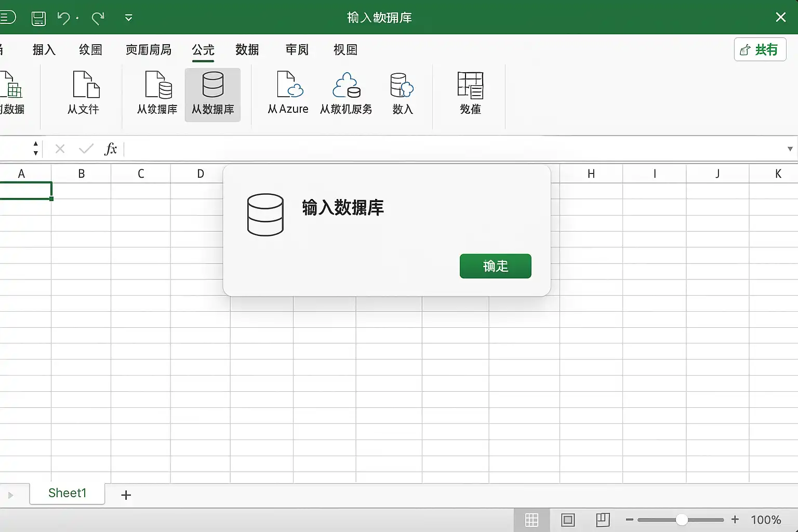
Task: Click the zoom slider handle
Action: pyautogui.click(x=682, y=520)
